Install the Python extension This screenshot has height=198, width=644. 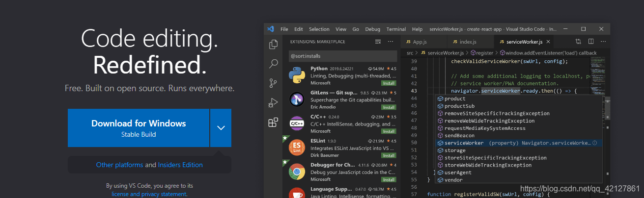pos(389,83)
